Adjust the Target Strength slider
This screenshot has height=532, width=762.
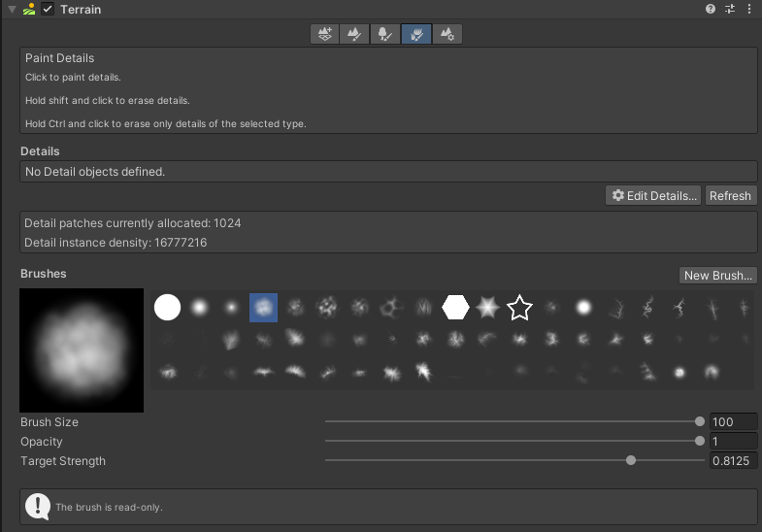(514, 460)
